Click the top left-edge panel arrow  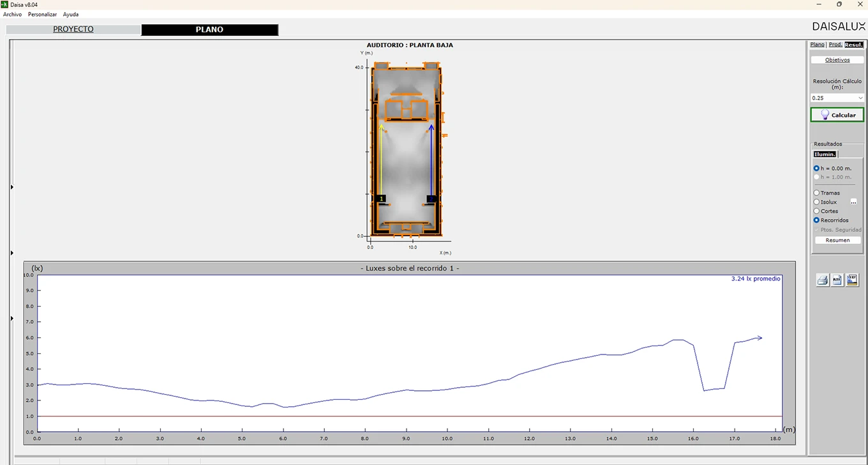(12, 187)
